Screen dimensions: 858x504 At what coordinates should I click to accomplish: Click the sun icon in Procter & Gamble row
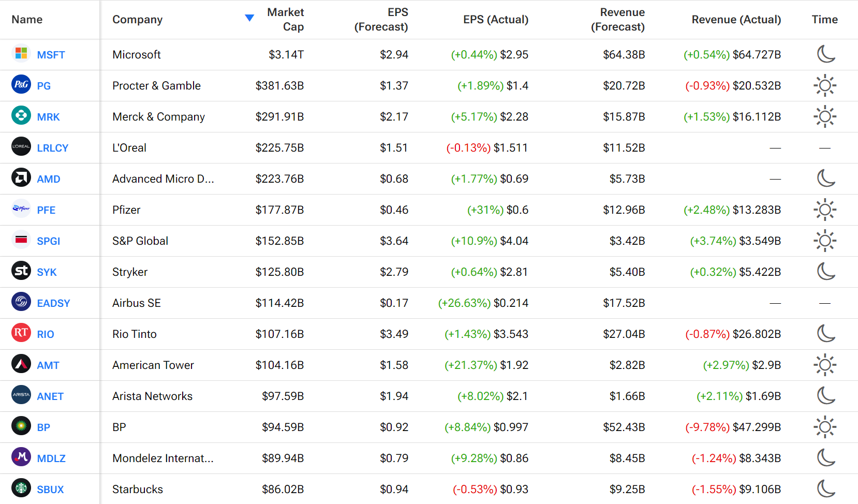click(825, 85)
